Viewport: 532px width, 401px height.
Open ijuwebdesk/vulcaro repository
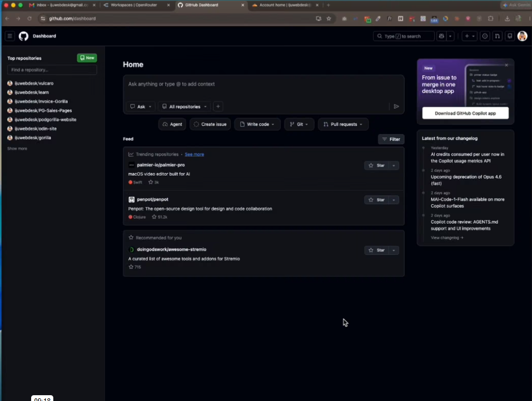click(x=34, y=83)
